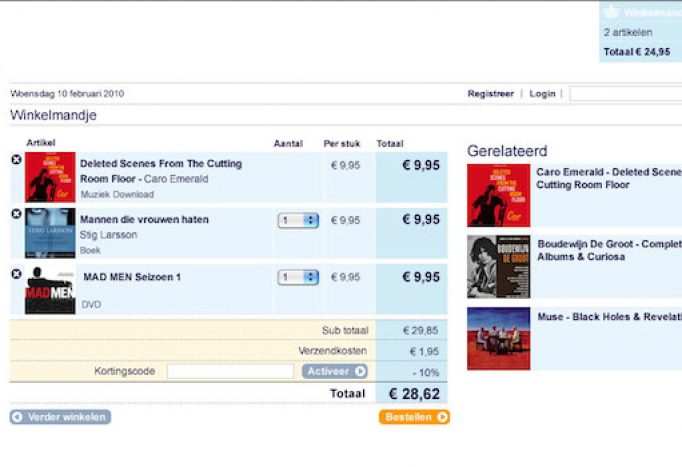Remove Mannen die vrouwen haten from cart

tap(16, 214)
